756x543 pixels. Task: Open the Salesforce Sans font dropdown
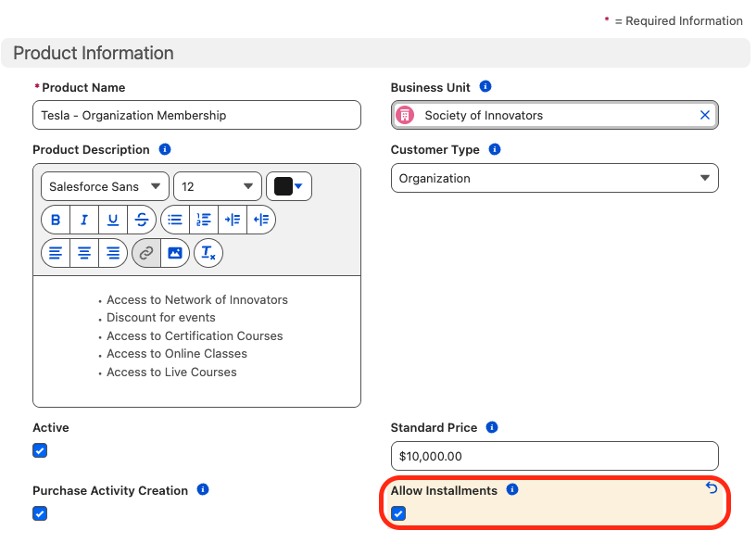(x=105, y=186)
